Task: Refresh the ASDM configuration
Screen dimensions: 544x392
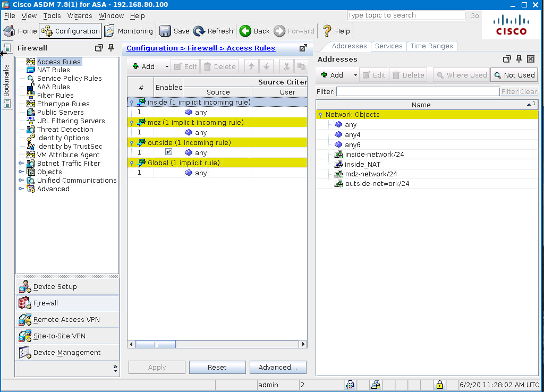Action: pyautogui.click(x=214, y=31)
